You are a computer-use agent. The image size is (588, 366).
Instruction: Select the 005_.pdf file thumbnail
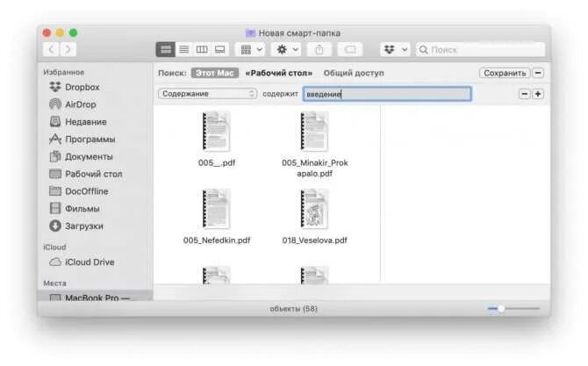pyautogui.click(x=217, y=132)
